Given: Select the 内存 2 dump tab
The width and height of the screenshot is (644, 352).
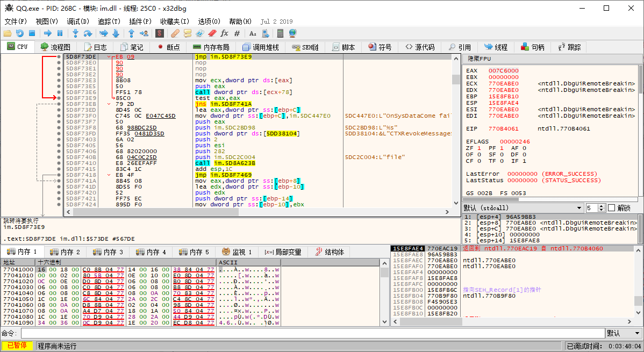Looking at the screenshot, I should click(x=65, y=252).
